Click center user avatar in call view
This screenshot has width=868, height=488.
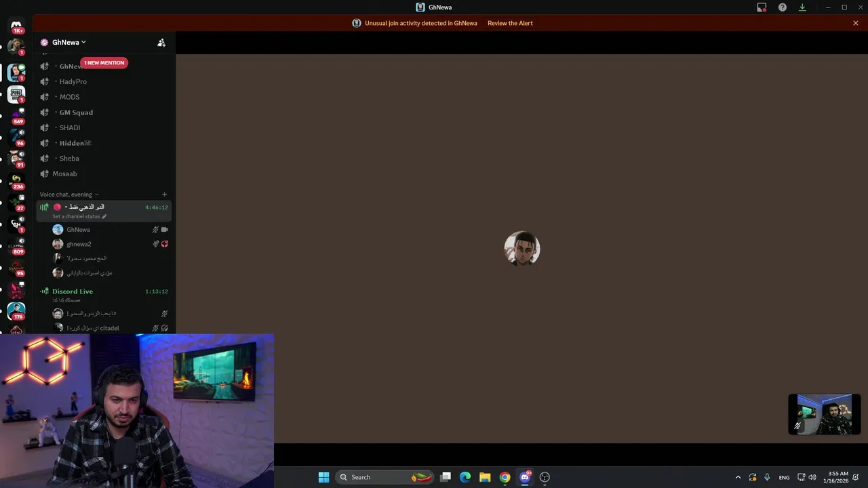[x=521, y=249]
